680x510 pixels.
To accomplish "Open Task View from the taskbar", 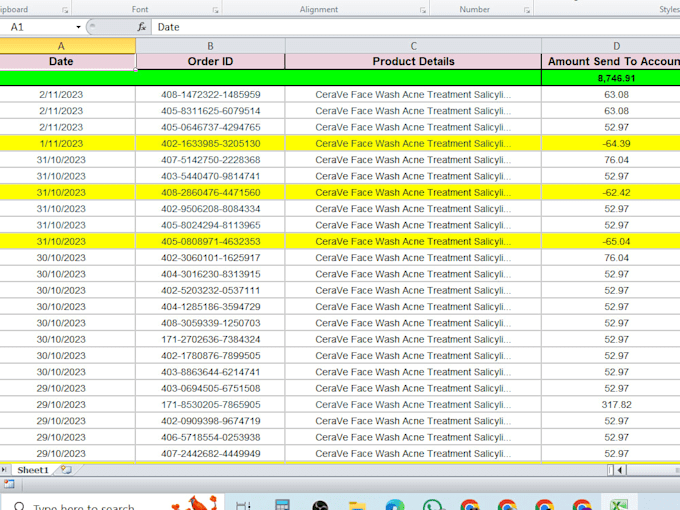I will (x=243, y=505).
